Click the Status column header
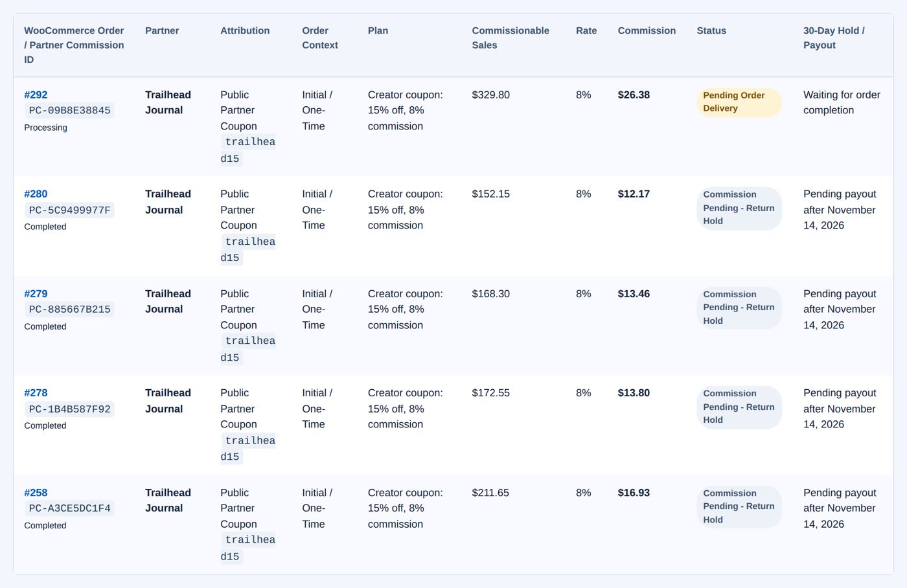This screenshot has width=907, height=588. click(x=711, y=30)
